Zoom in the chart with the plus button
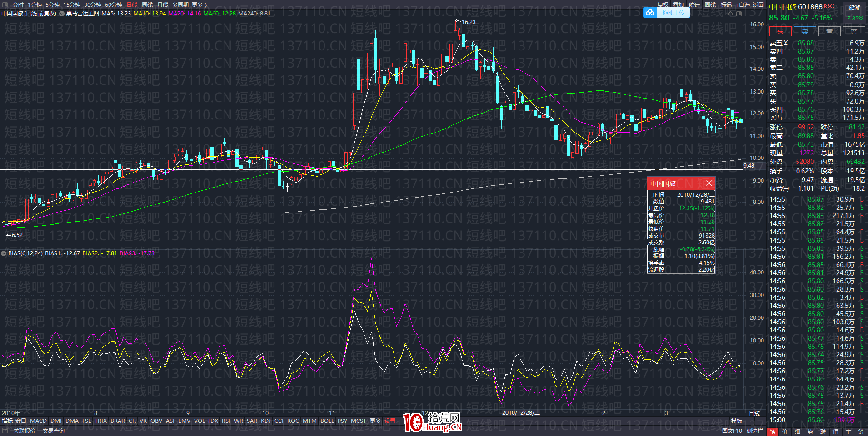The image size is (868, 436). 749,421
